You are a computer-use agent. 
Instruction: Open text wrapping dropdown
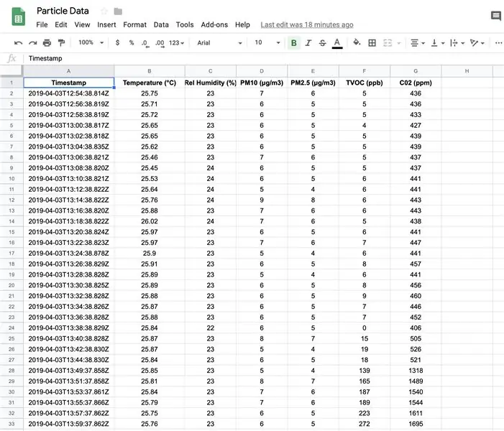tap(457, 42)
